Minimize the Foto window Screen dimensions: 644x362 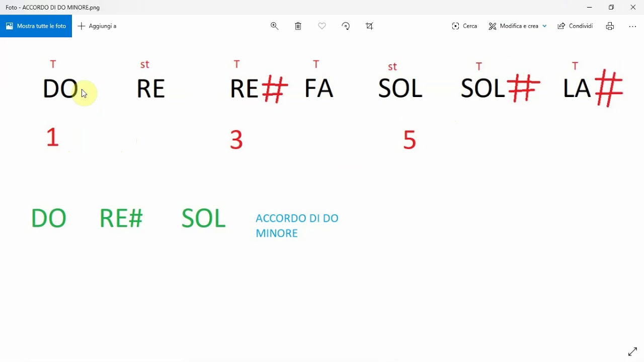(589, 8)
